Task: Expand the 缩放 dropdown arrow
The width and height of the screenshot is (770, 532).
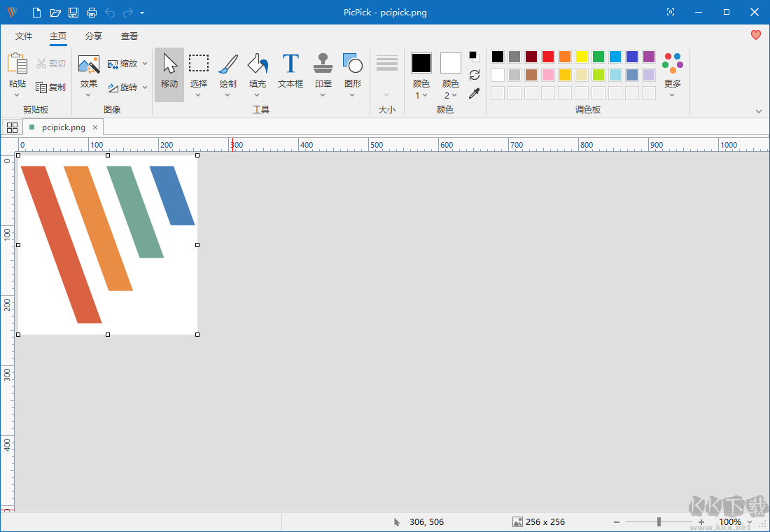Action: point(145,64)
